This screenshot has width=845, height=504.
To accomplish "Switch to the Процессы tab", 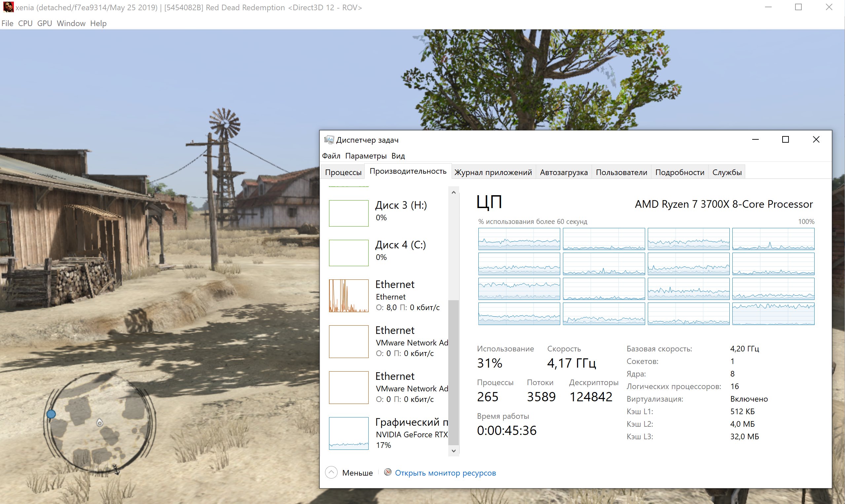I will [343, 172].
